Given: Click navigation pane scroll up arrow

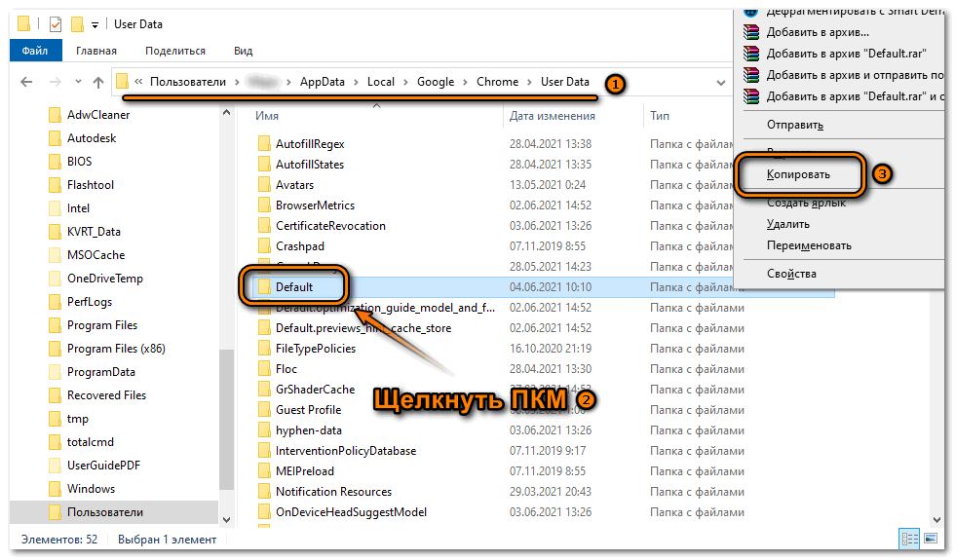Looking at the screenshot, I should [x=226, y=113].
